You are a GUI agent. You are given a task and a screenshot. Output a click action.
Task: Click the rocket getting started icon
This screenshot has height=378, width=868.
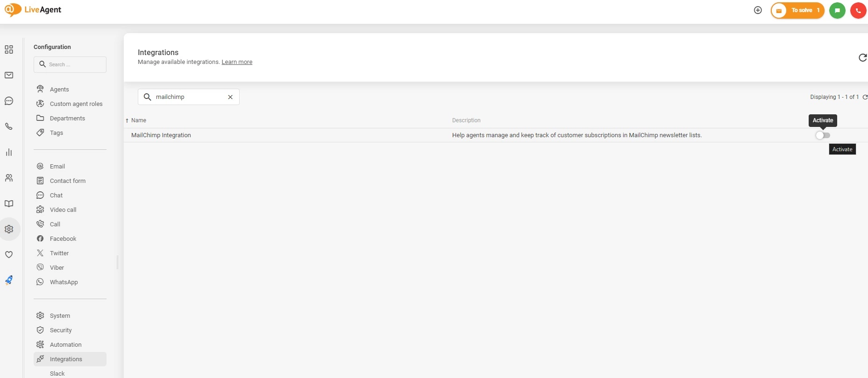tap(9, 280)
